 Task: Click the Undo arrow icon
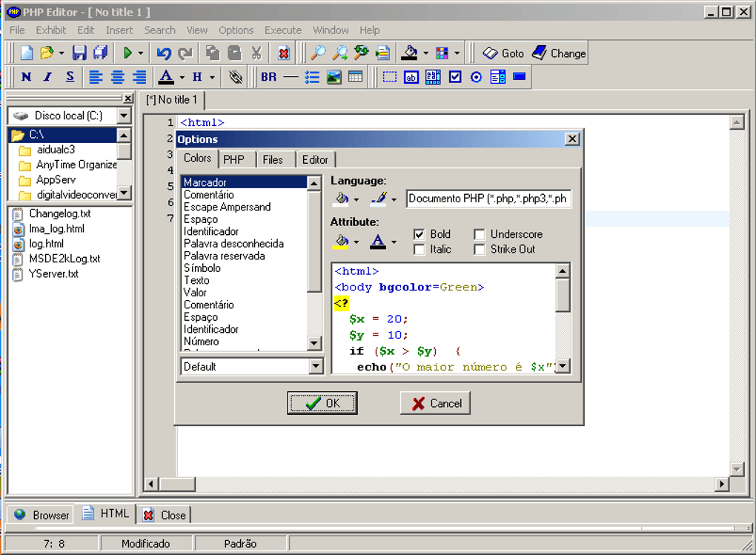(x=164, y=53)
